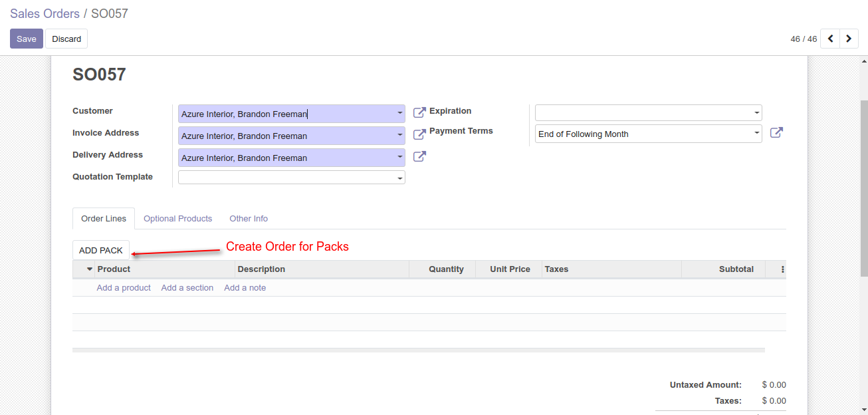Expand the Delivery Address dropdown
This screenshot has height=415, width=868.
(399, 158)
